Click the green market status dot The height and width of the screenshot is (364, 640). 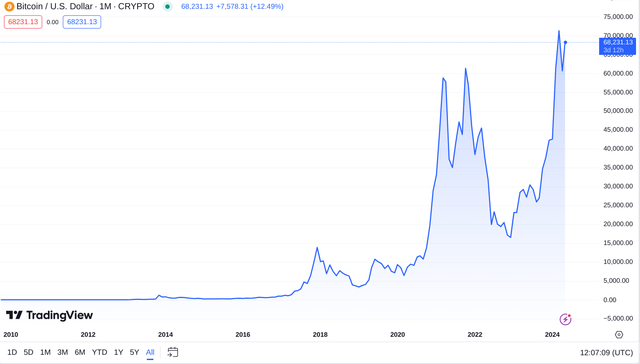click(x=167, y=7)
